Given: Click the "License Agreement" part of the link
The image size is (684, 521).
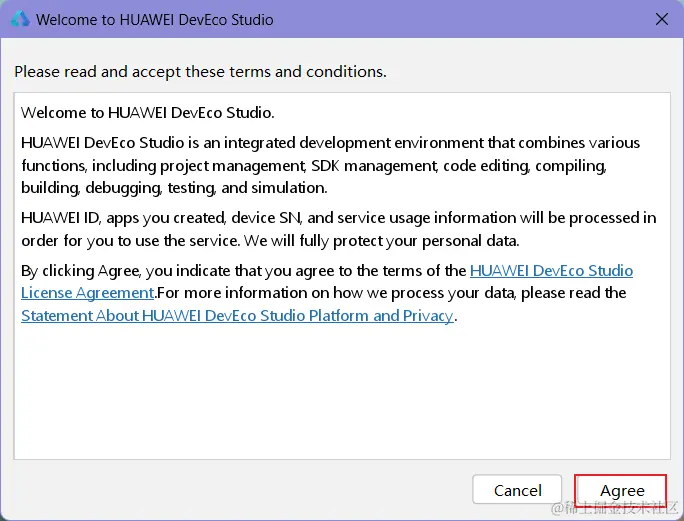Looking at the screenshot, I should pyautogui.click(x=87, y=293).
